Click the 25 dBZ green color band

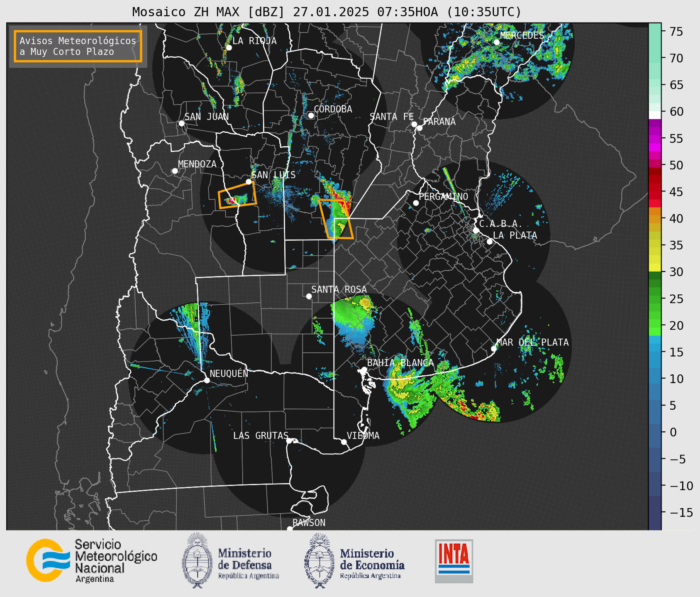655,299
